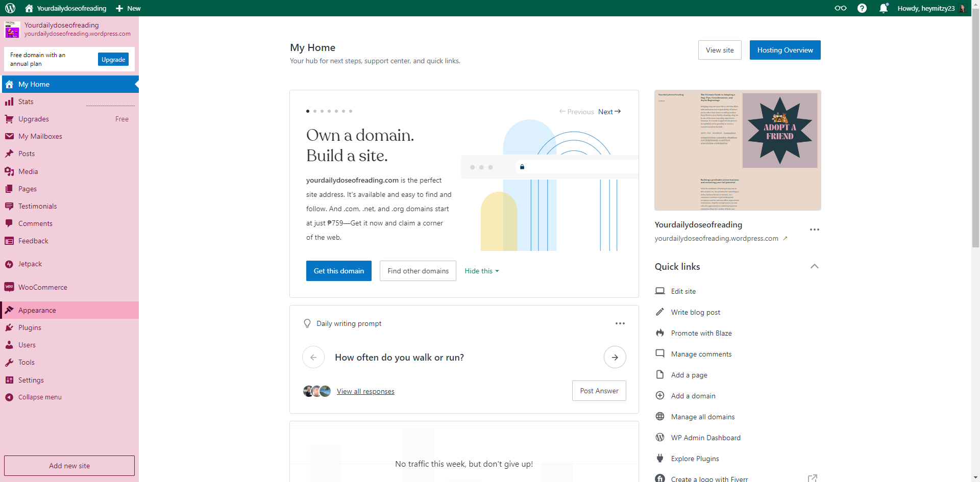This screenshot has width=980, height=482.
Task: Open Stats in the sidebar
Action: 69,102
